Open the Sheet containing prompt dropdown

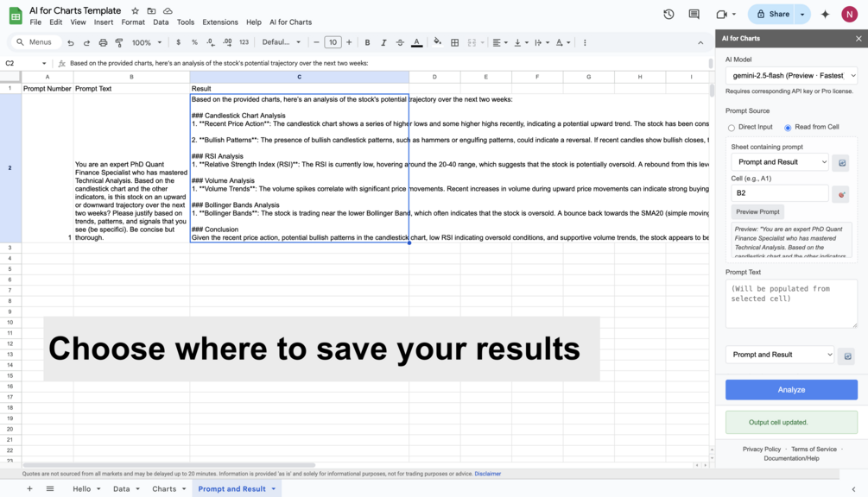[779, 162]
